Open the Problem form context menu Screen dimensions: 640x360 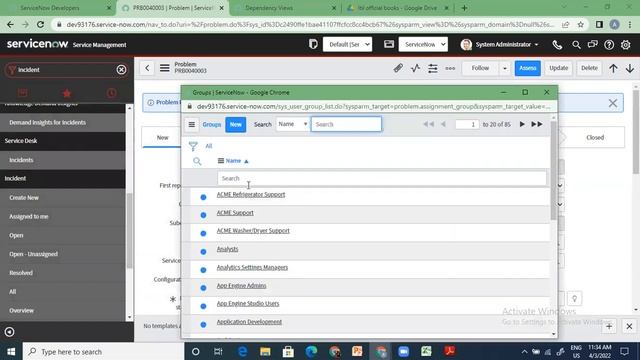pos(164,68)
